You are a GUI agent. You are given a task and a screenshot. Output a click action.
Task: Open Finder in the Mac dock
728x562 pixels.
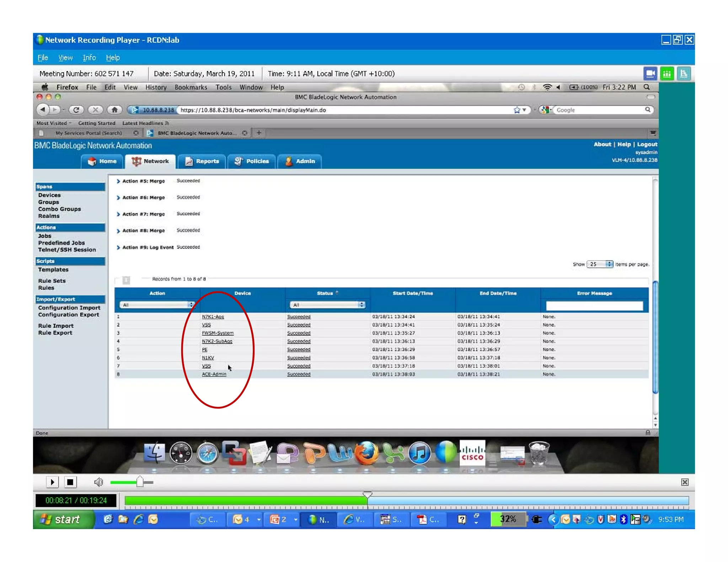click(x=155, y=453)
